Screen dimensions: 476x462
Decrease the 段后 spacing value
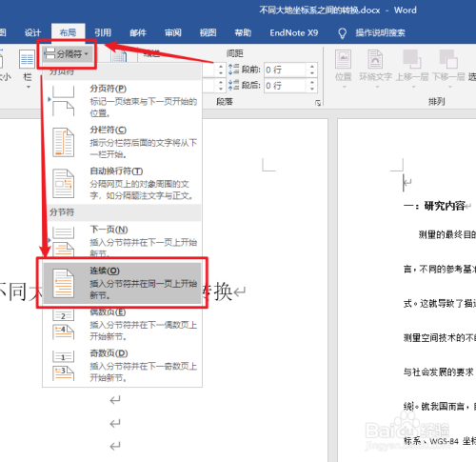312,89
